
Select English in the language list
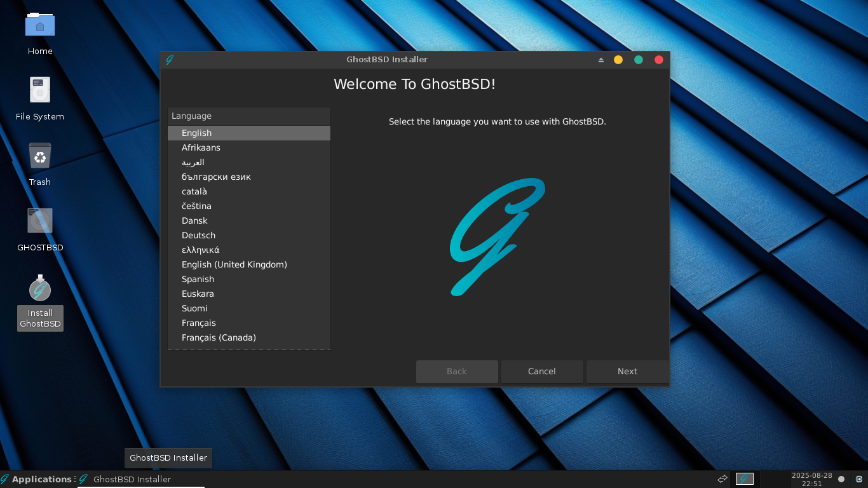pos(249,133)
